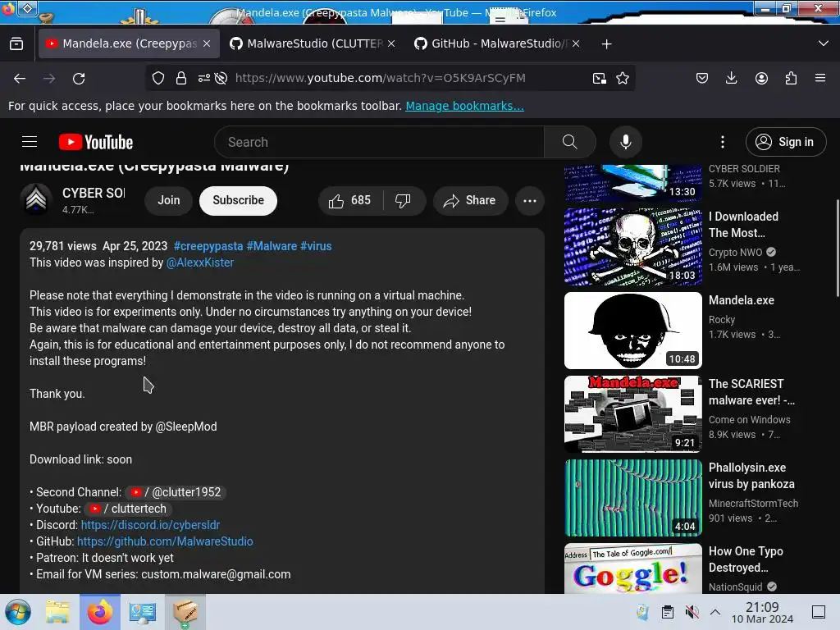
Task: Open picture-in-picture icon in address bar
Action: click(x=600, y=78)
